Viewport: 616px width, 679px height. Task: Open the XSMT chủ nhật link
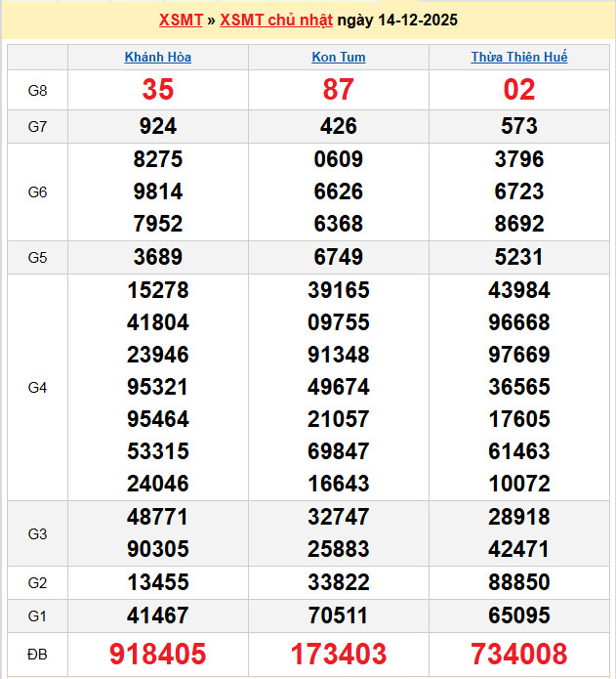(x=276, y=20)
